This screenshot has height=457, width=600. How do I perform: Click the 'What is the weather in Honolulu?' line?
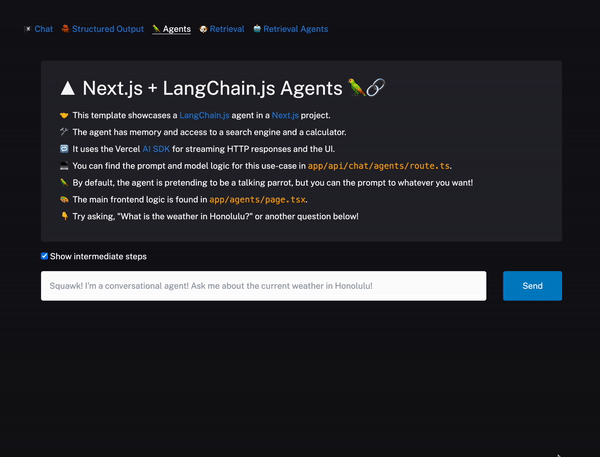(215, 217)
